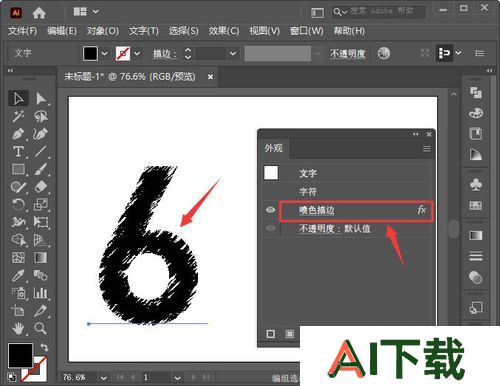Click 不透明度 : 默认值 in Appearance panel
500x386 pixels.
pyautogui.click(x=335, y=229)
